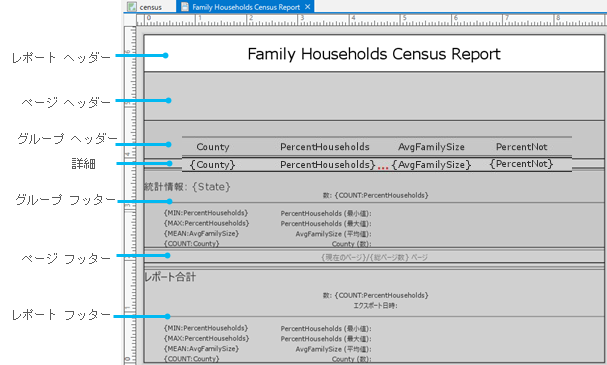
Task: Close the Family Households Census Report tab
Action: (x=307, y=7)
